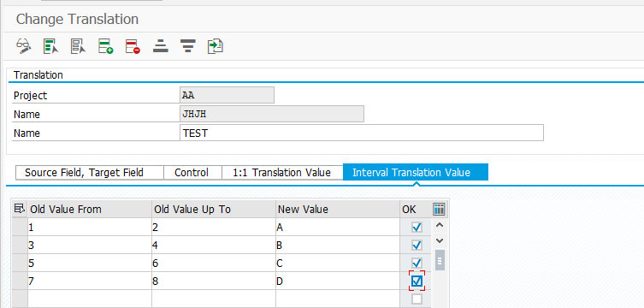Click Old Value Up To cell containing 6
644x308 pixels.
pyautogui.click(x=214, y=263)
